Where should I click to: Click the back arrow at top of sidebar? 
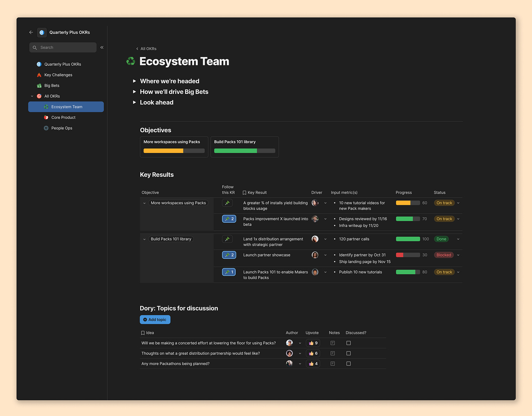tap(31, 32)
